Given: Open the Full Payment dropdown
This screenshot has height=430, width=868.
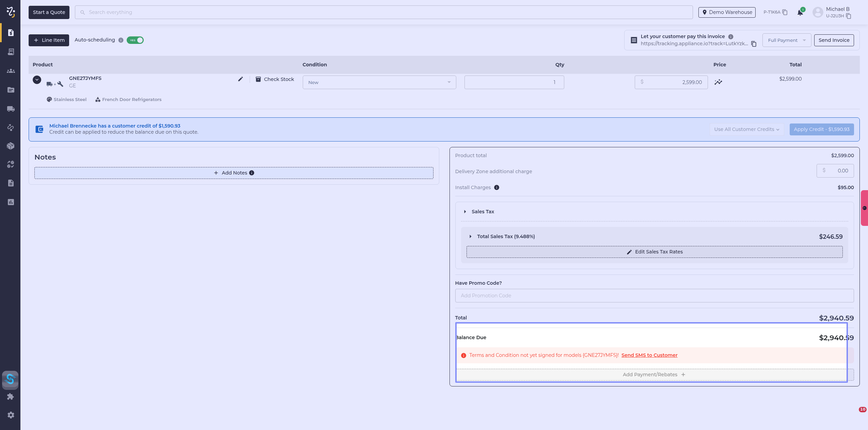Looking at the screenshot, I should pos(787,40).
